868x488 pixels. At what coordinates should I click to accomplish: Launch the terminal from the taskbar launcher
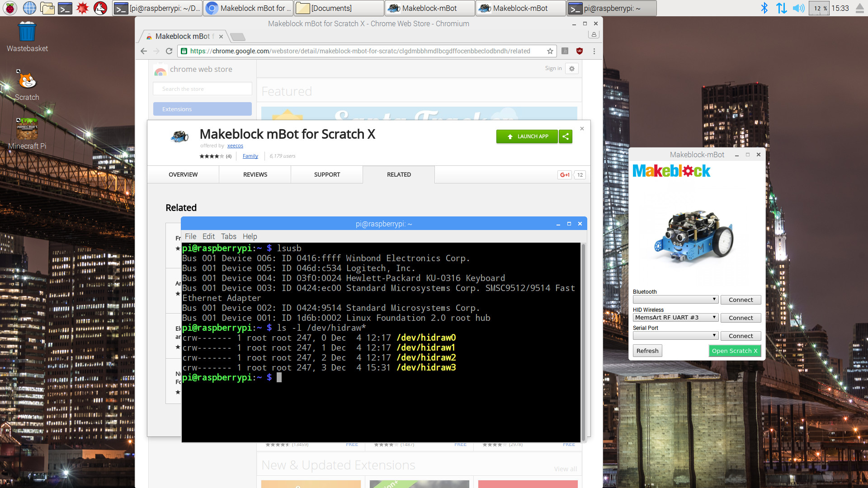pyautogui.click(x=65, y=8)
